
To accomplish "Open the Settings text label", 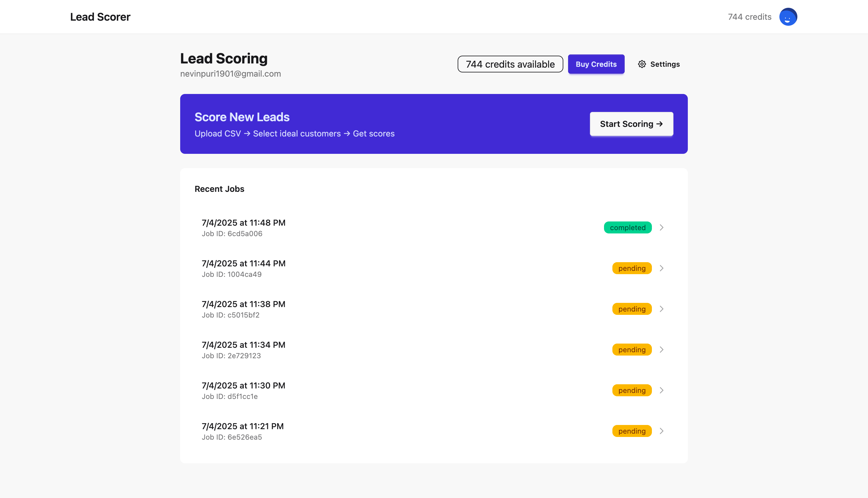I will 665,64.
